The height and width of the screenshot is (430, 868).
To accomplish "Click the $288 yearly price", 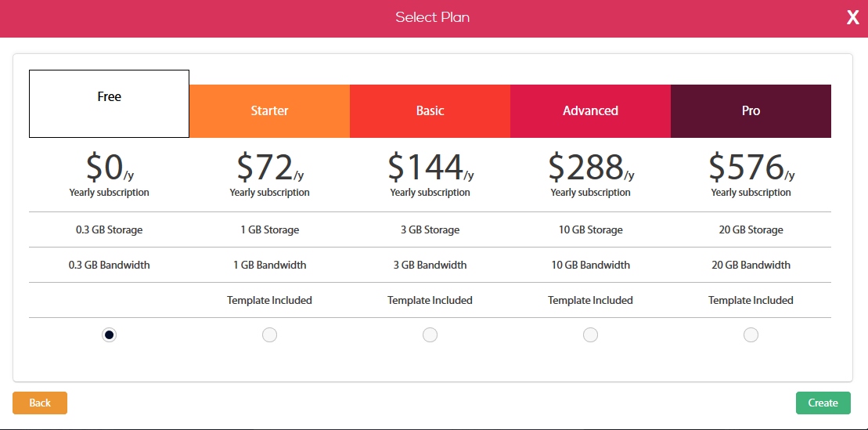I will point(590,167).
